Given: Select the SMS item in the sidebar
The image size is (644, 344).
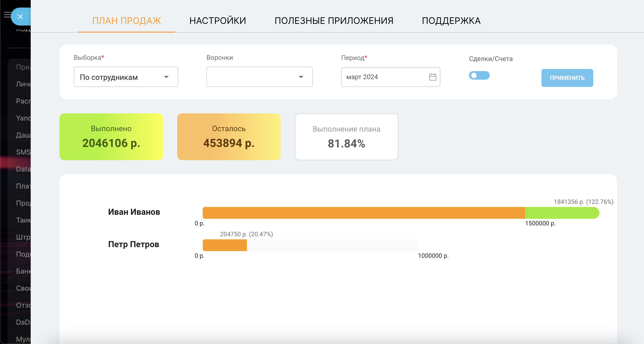Looking at the screenshot, I should point(23,152).
